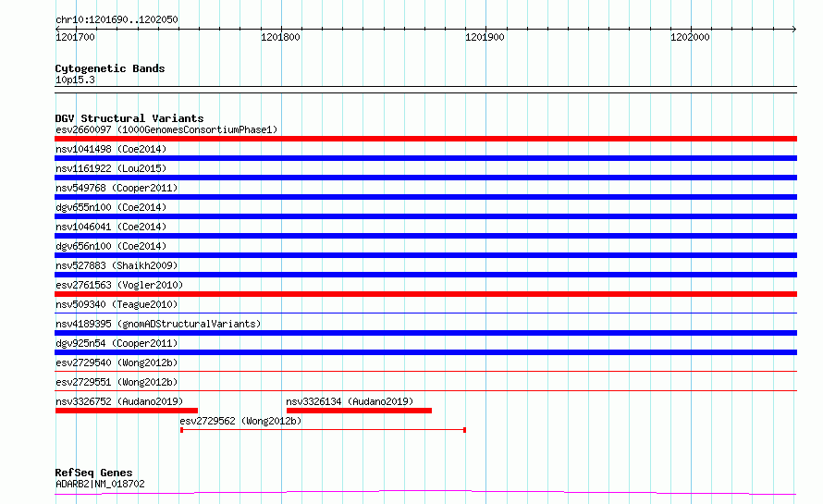Click the right arrow end of ruler

pos(794,30)
